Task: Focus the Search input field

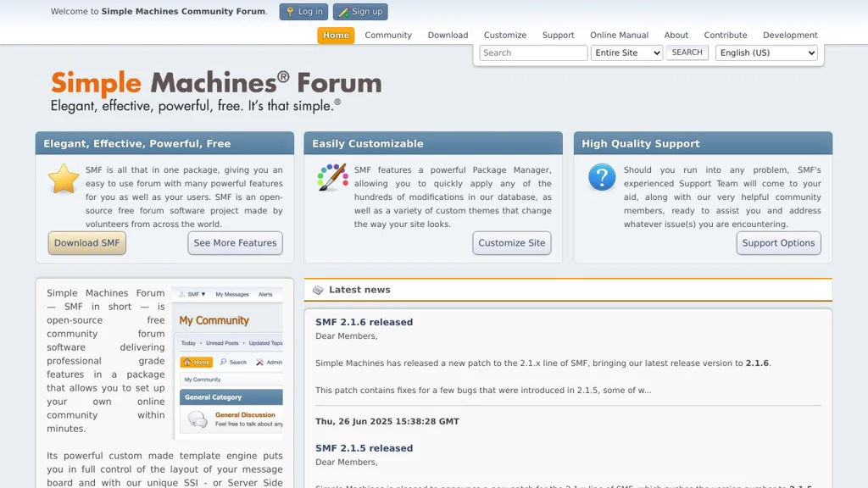Action: click(533, 53)
